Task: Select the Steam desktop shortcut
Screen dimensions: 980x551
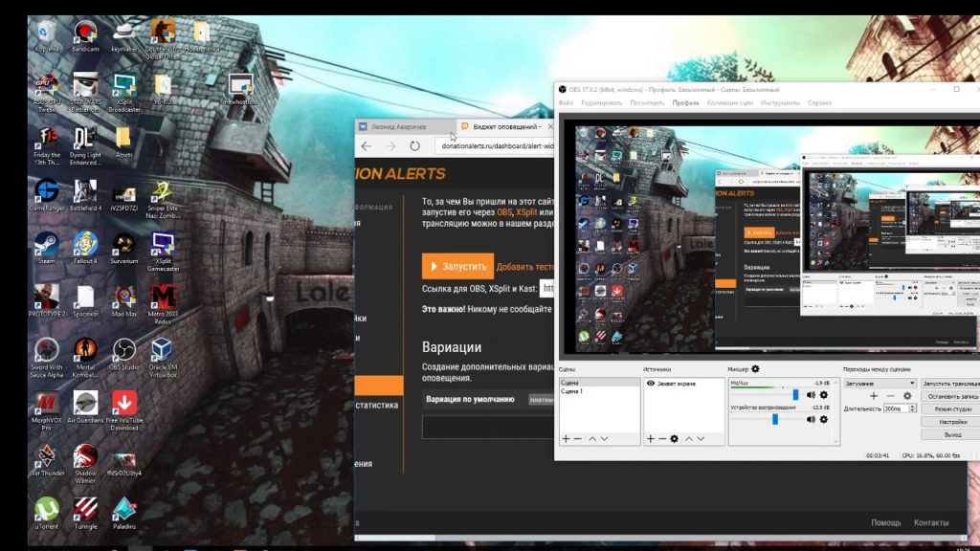Action: (x=46, y=248)
